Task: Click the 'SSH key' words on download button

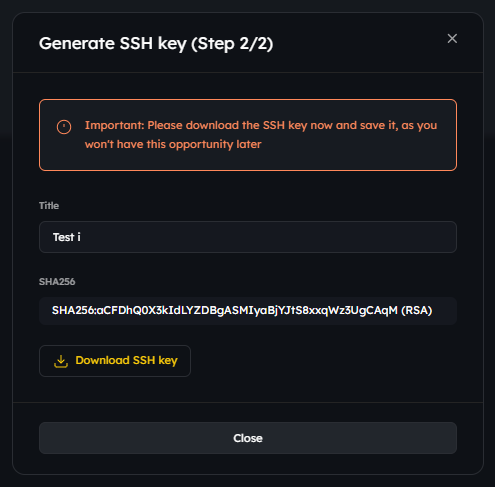Action: pos(155,361)
